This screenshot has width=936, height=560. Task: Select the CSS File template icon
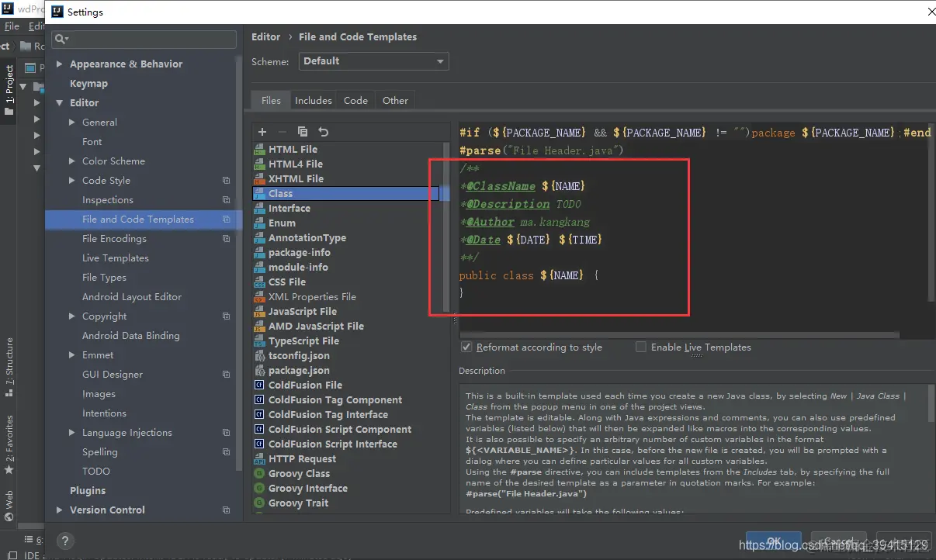(x=259, y=282)
